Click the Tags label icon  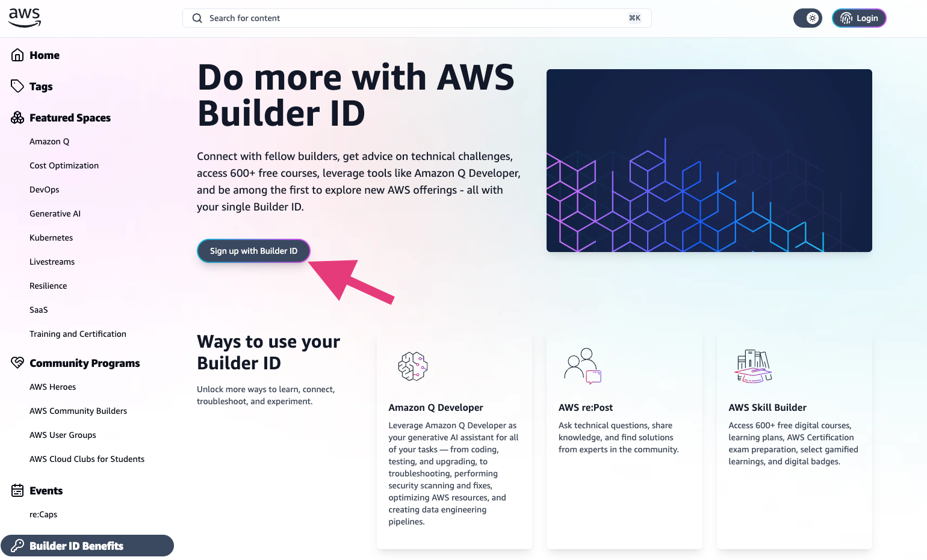[17, 86]
